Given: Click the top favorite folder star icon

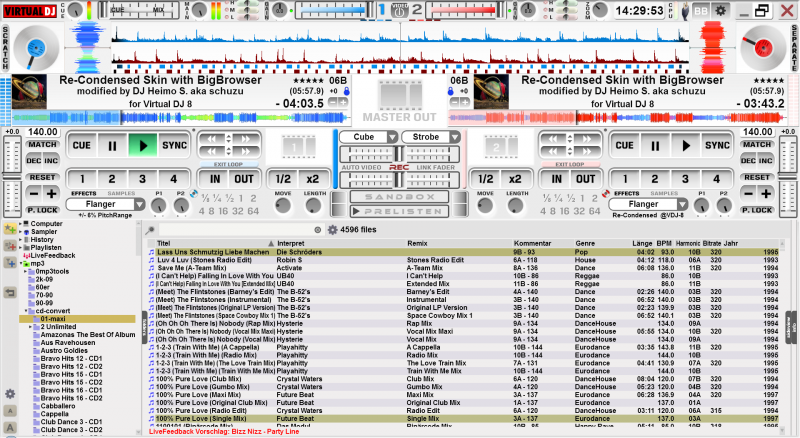Looking at the screenshot, I should coord(10,229).
